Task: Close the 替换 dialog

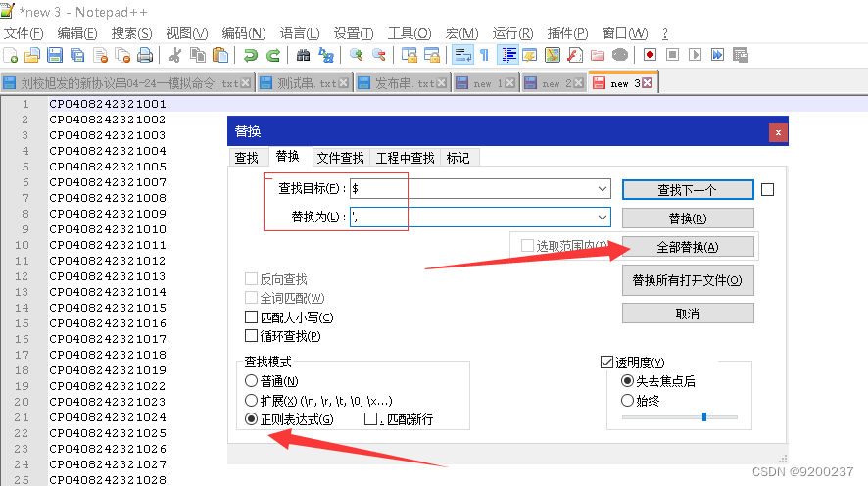Action: [778, 132]
